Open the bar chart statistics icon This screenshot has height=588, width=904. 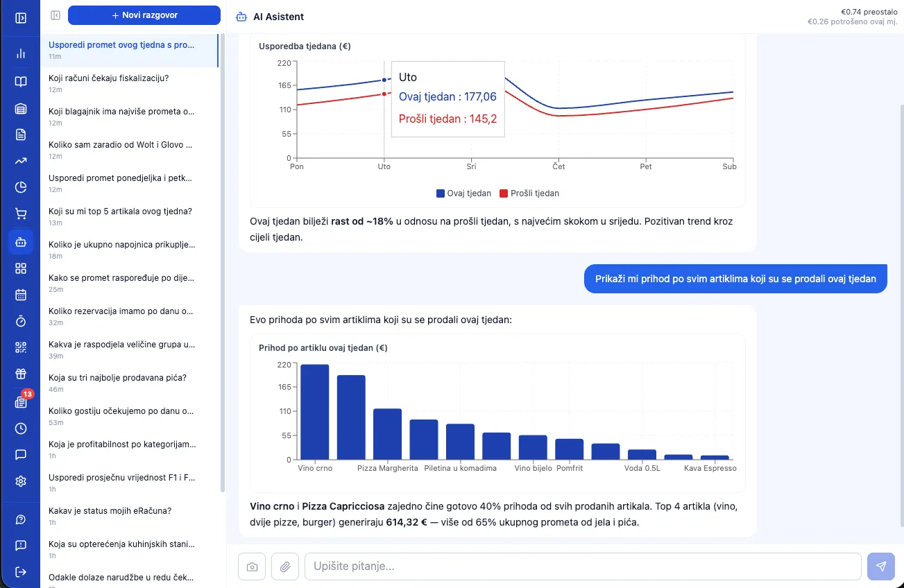coord(21,53)
